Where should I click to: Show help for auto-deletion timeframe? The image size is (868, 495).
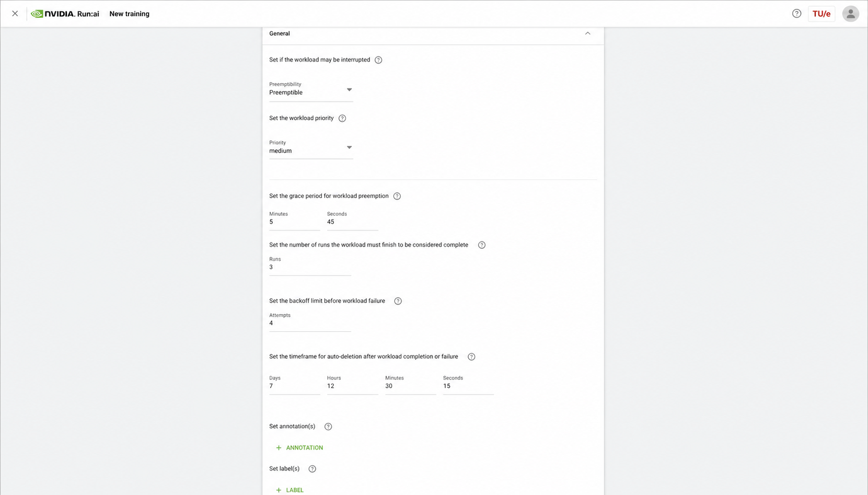[471, 357]
